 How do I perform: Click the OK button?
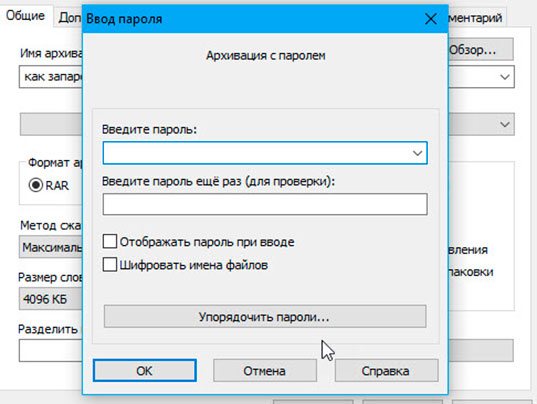[x=145, y=370]
